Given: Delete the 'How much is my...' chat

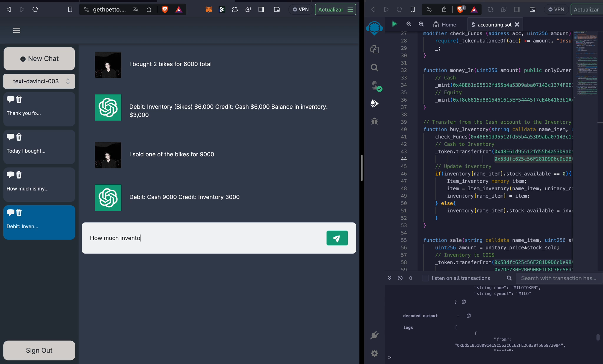Looking at the screenshot, I should [19, 175].
